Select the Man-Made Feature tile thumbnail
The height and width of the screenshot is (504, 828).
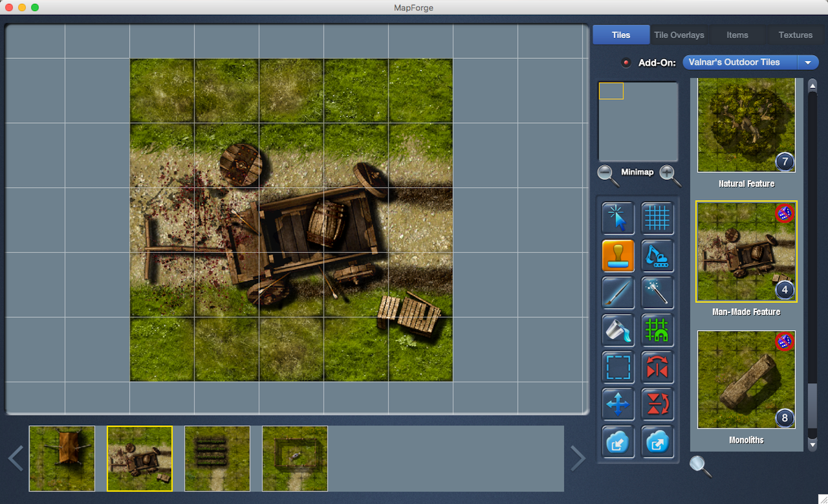(746, 251)
